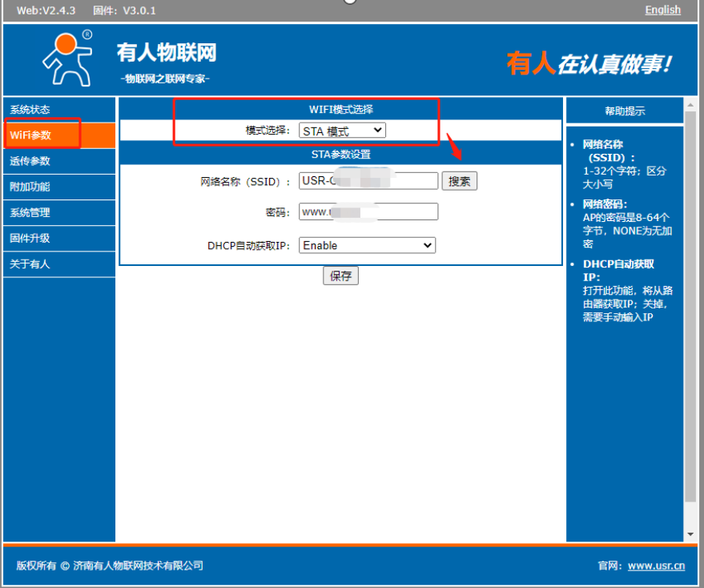This screenshot has height=588, width=704.
Task: Select WiFi参数 in sidebar
Action: [x=30, y=135]
